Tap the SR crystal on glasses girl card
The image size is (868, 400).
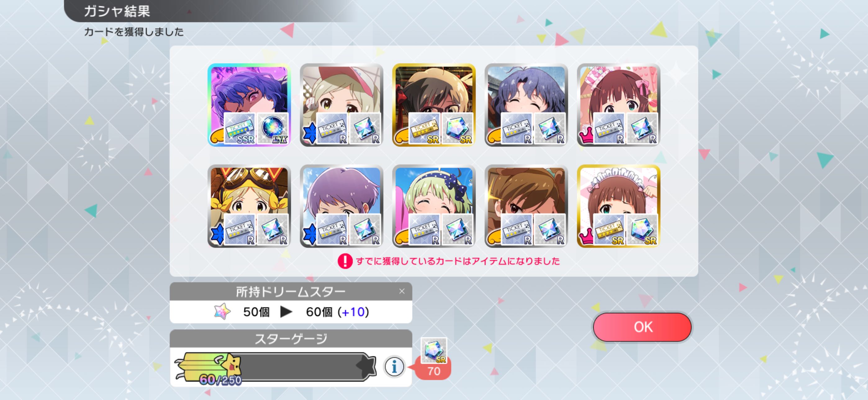click(457, 129)
